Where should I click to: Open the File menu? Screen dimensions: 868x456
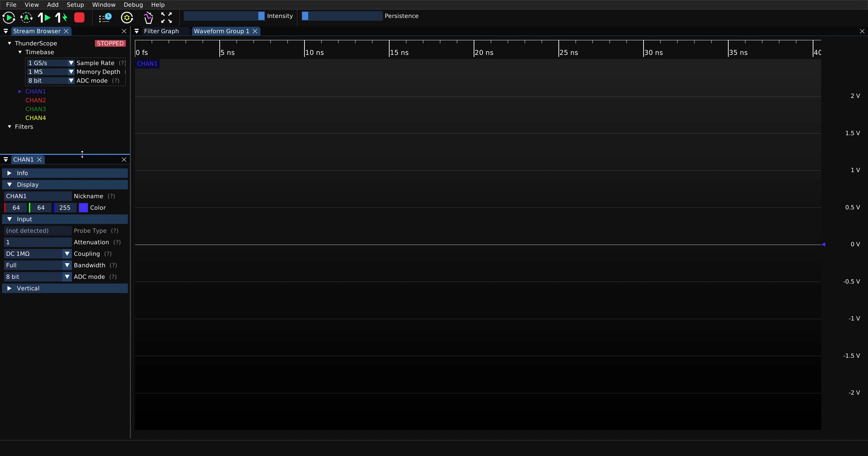(x=11, y=5)
